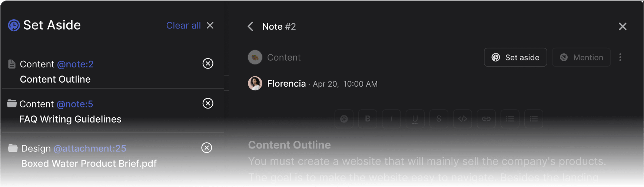Remove FAQ Writing Guidelines from Set Aside

208,103
